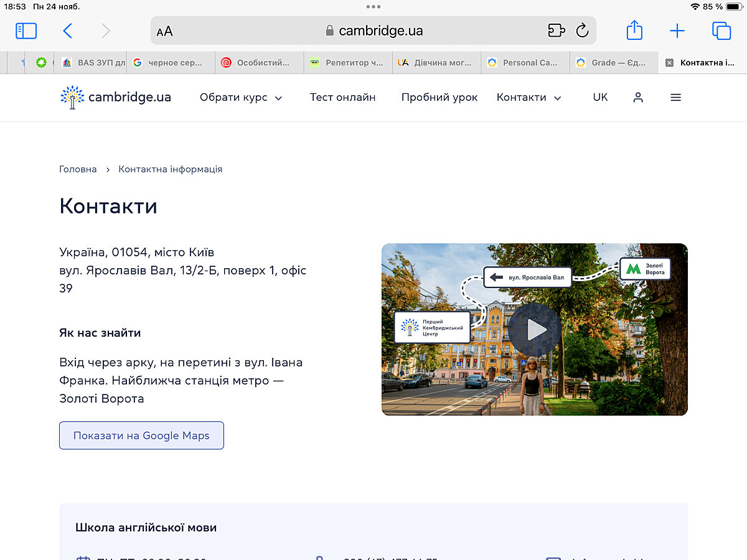The width and height of the screenshot is (747, 560).
Task: Open the Safari share sheet
Action: 634,30
